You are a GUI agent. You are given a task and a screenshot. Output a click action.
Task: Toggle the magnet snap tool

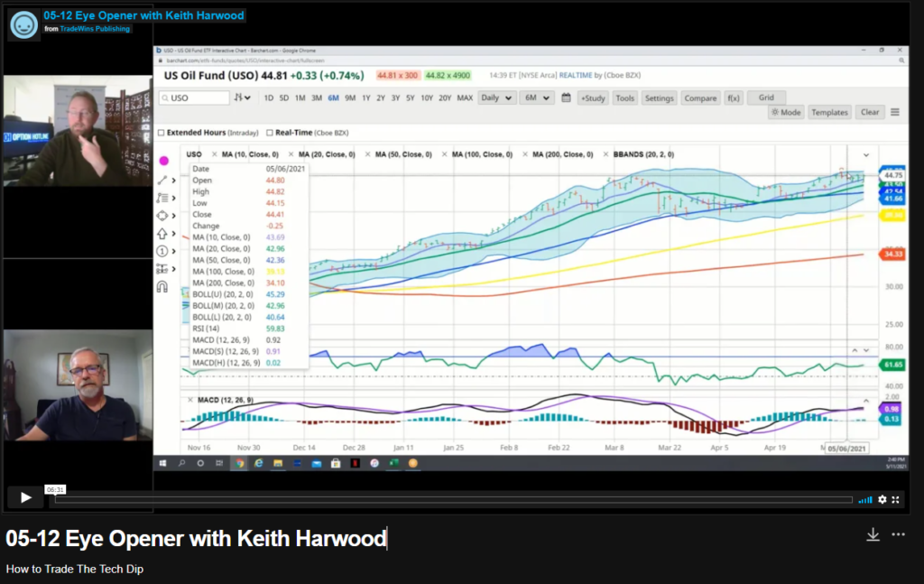(162, 287)
